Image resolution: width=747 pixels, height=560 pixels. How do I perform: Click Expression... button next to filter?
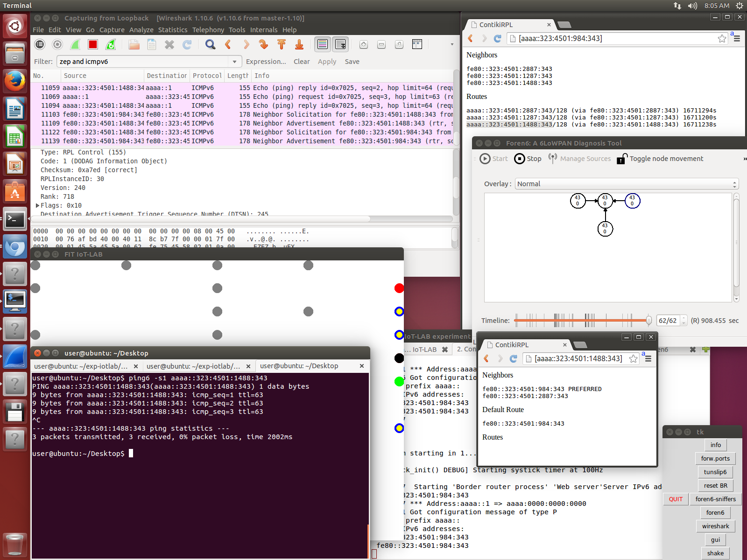[266, 62]
